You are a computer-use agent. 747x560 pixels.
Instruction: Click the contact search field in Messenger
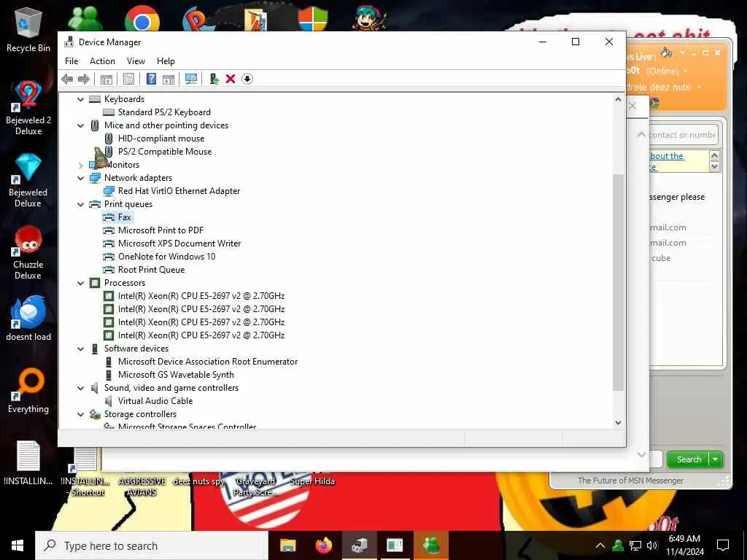pos(682,135)
